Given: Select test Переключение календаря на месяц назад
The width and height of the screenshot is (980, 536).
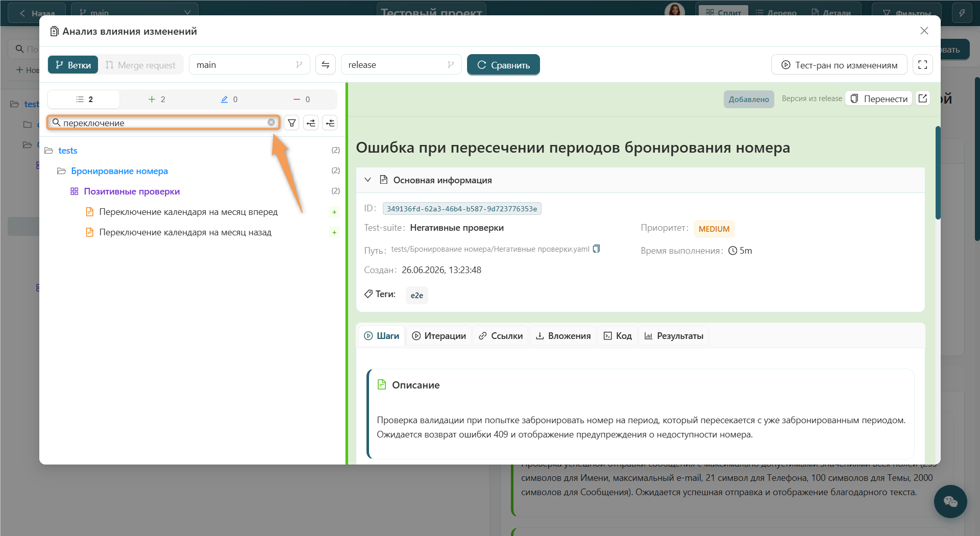Looking at the screenshot, I should tap(185, 232).
